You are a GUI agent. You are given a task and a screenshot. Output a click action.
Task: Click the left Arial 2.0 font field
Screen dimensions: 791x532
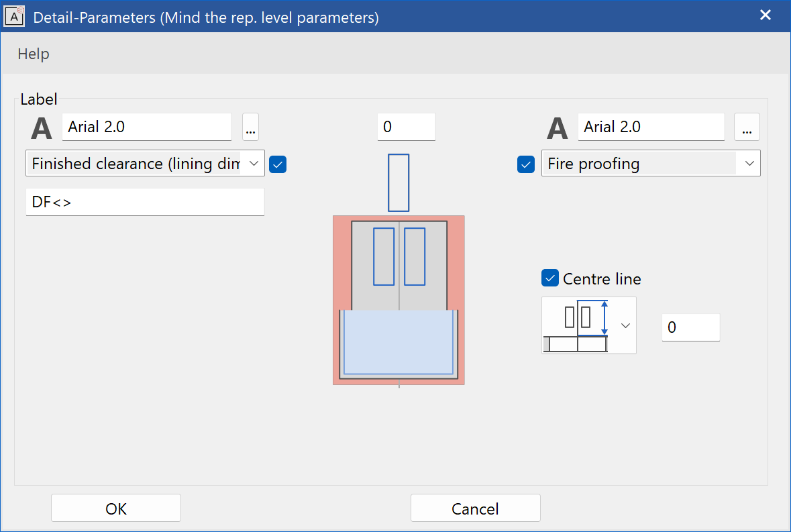[x=147, y=127]
